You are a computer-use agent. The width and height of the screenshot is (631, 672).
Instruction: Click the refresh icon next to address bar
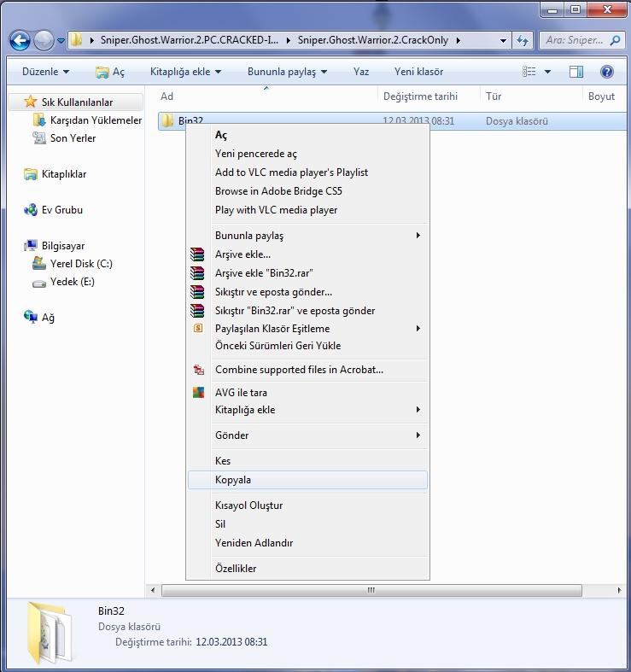[523, 41]
